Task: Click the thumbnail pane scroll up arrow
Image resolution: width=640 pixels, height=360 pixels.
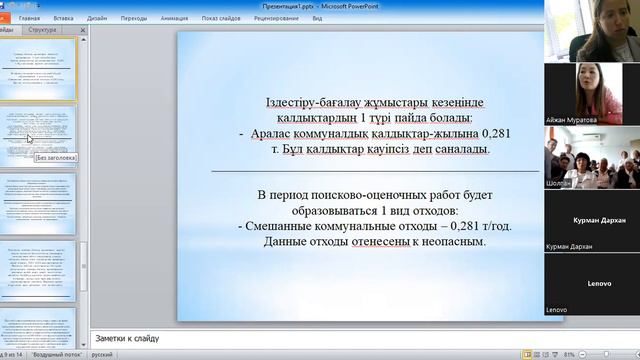Action: (84, 40)
